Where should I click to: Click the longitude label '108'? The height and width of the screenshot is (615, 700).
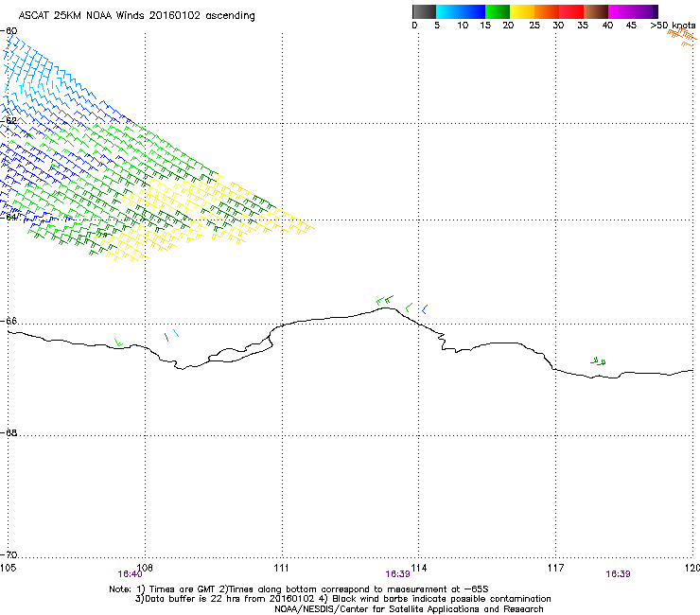145,568
